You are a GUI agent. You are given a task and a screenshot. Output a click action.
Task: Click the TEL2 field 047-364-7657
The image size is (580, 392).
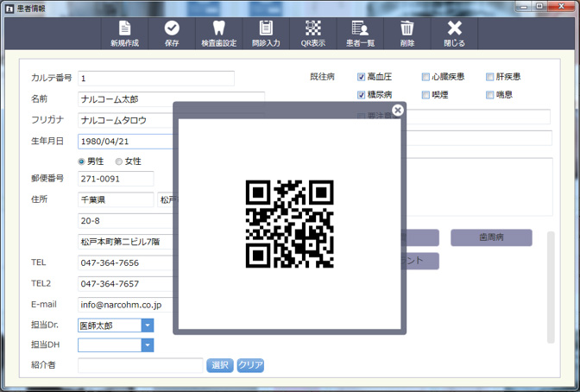(x=125, y=284)
